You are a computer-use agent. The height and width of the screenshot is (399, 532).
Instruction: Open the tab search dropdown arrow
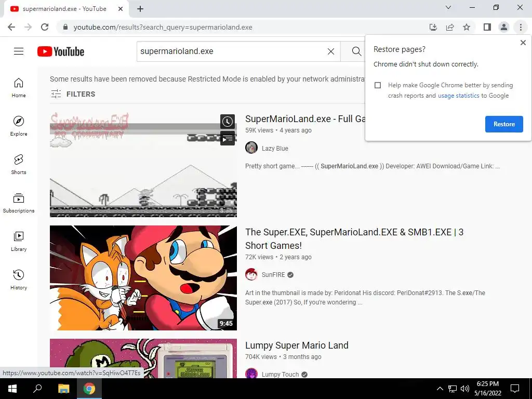(x=448, y=7)
